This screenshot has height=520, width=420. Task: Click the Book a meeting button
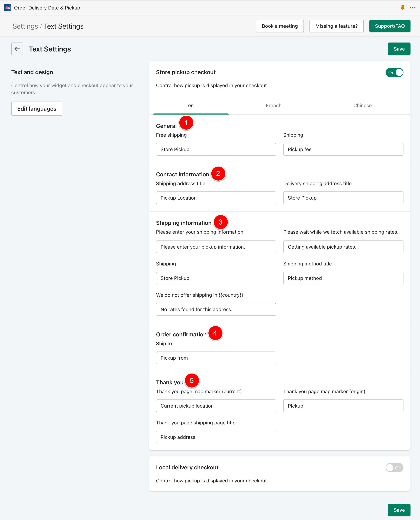coord(280,26)
